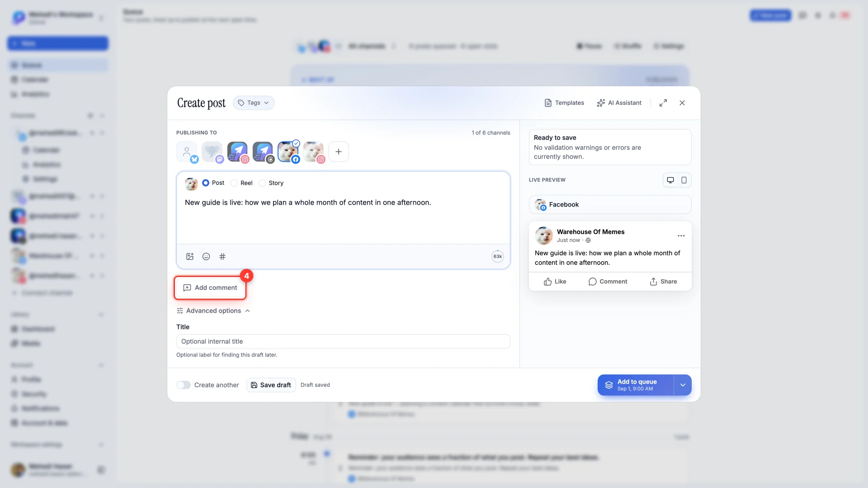Open the hashtag manager icon
The width and height of the screenshot is (868, 488).
tap(222, 257)
